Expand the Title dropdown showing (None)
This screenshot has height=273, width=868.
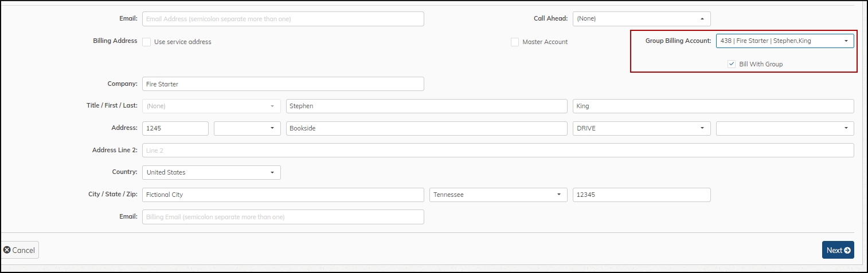click(211, 106)
